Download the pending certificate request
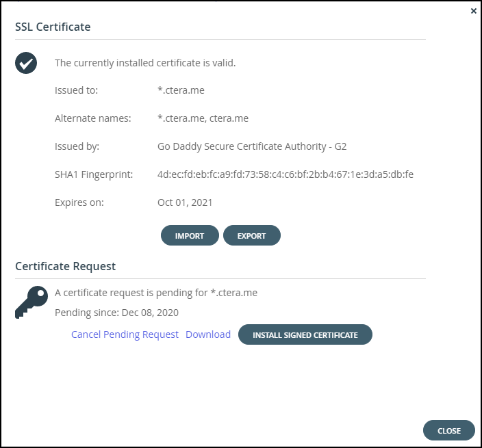Screen dimensions: 482x448 (208, 334)
